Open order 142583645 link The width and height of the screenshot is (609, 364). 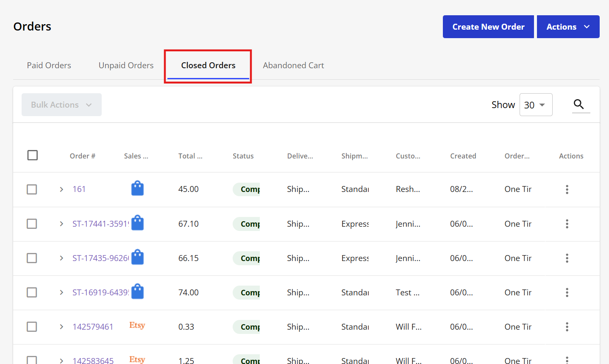point(93,361)
